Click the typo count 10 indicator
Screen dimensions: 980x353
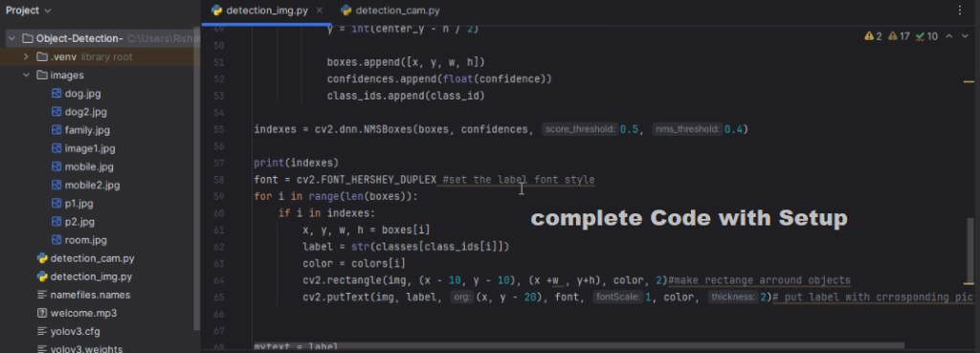(x=926, y=36)
